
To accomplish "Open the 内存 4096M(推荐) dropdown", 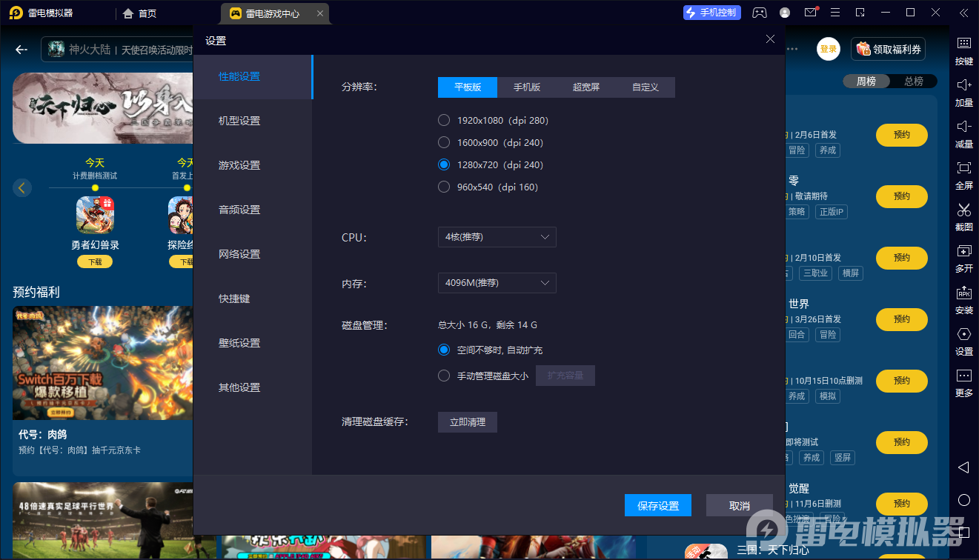I will (x=497, y=283).
